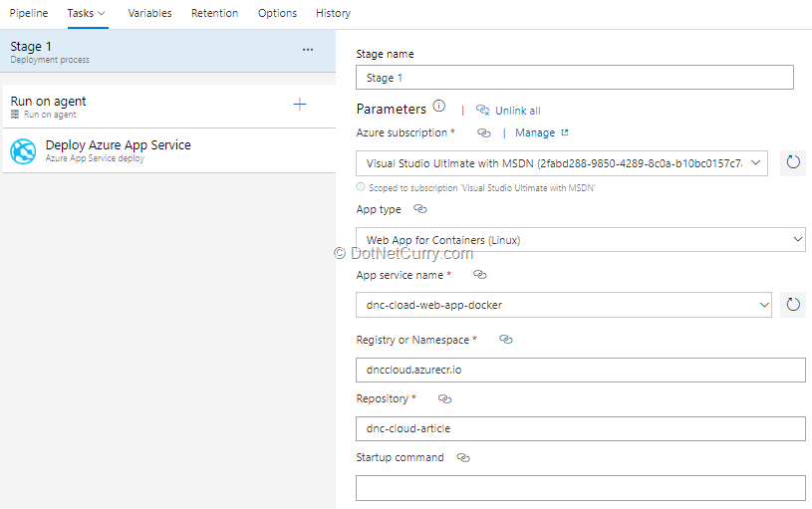Viewport: 812px width, 509px height.
Task: Open the Stage 1 ellipsis menu
Action: (308, 50)
